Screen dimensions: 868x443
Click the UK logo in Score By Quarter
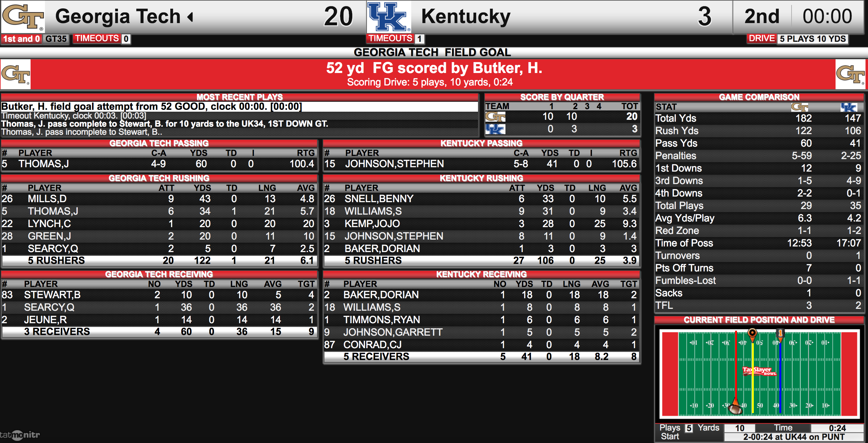coord(495,129)
